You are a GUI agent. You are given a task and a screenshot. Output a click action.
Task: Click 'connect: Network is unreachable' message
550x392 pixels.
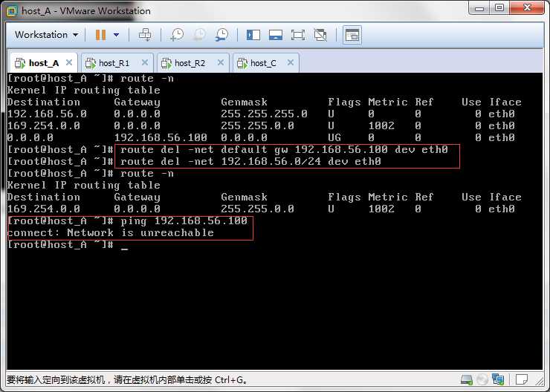pos(111,232)
